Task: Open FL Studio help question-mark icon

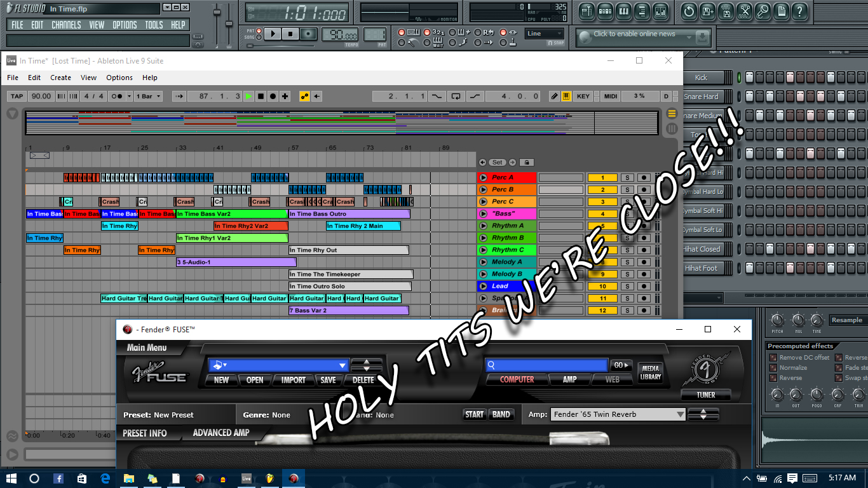Action: 799,11
